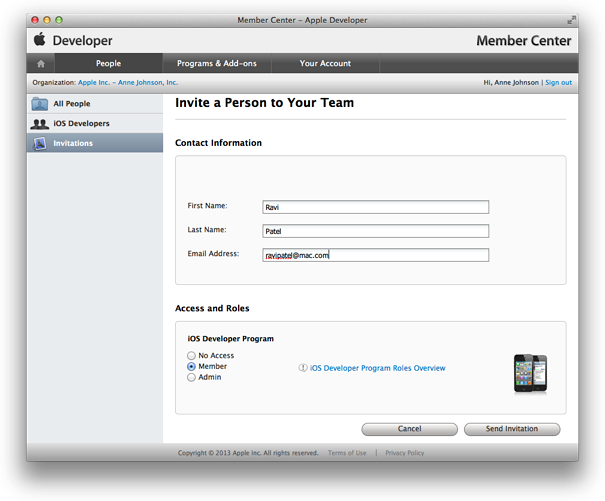
Task: Toggle full screen with window corner arrows
Action: 571,20
